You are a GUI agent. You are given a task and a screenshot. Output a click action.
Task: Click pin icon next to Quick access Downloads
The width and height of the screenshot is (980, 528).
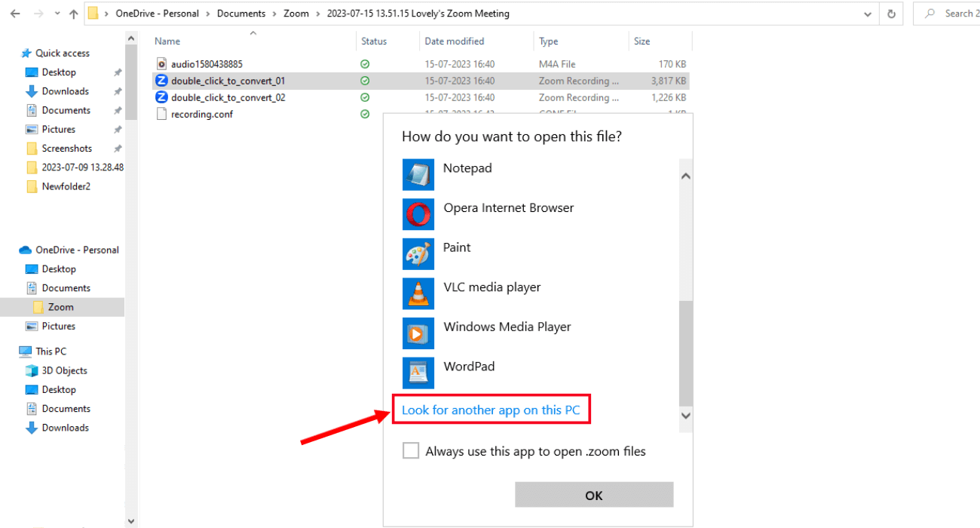118,91
